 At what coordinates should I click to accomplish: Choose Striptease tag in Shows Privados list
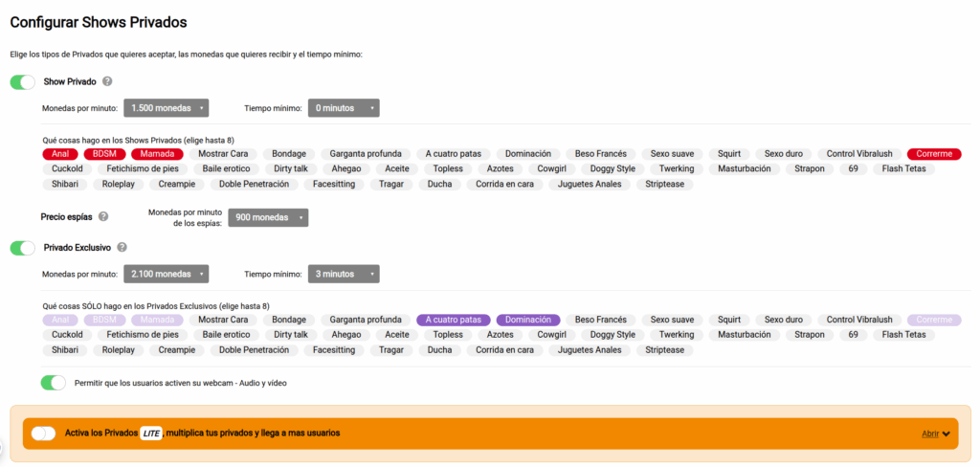pos(665,184)
